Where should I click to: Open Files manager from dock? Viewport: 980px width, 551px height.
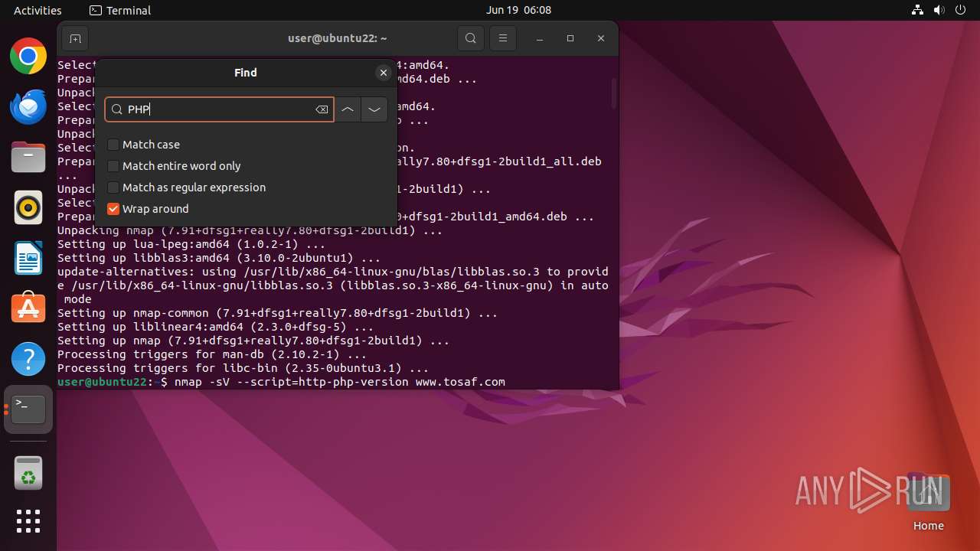click(28, 157)
